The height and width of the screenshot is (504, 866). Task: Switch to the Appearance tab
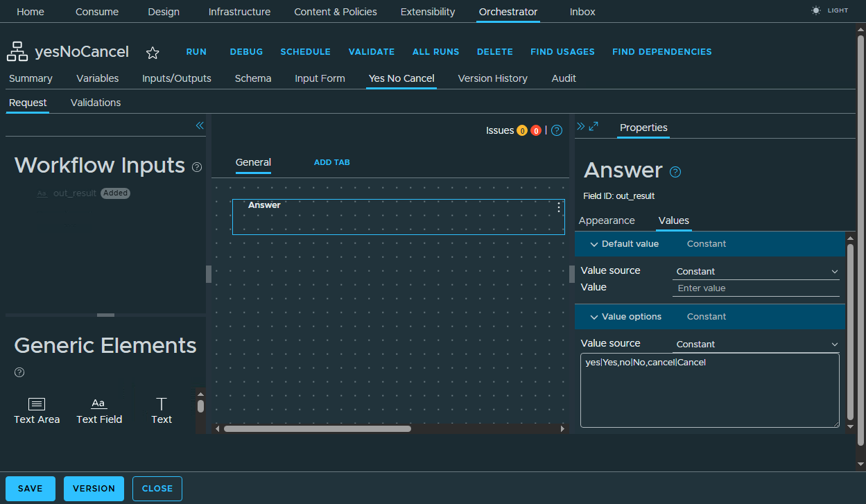coord(607,220)
